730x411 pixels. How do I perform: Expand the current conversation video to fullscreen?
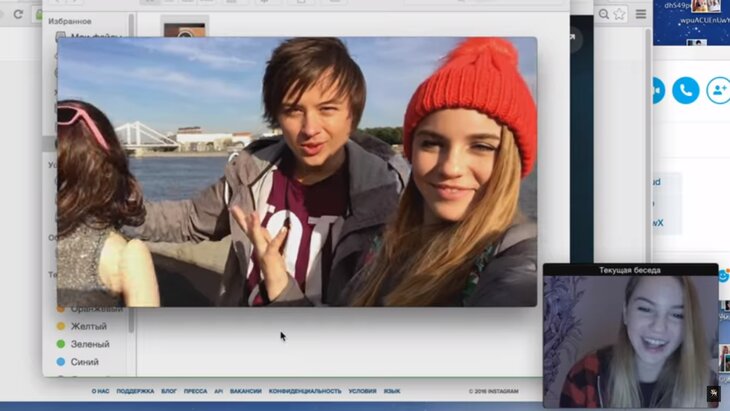(713, 393)
